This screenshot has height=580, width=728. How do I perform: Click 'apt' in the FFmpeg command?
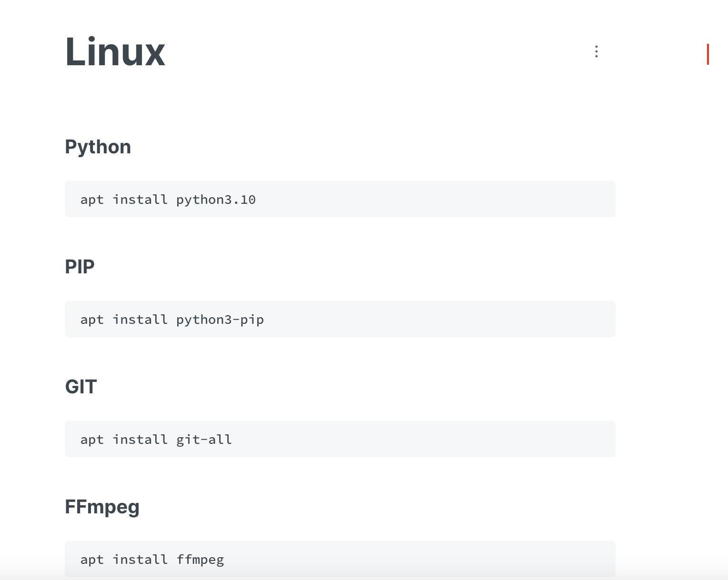click(92, 560)
